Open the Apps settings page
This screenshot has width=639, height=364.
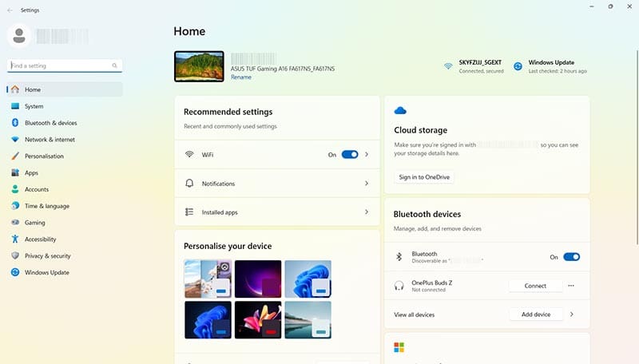[x=65, y=172]
